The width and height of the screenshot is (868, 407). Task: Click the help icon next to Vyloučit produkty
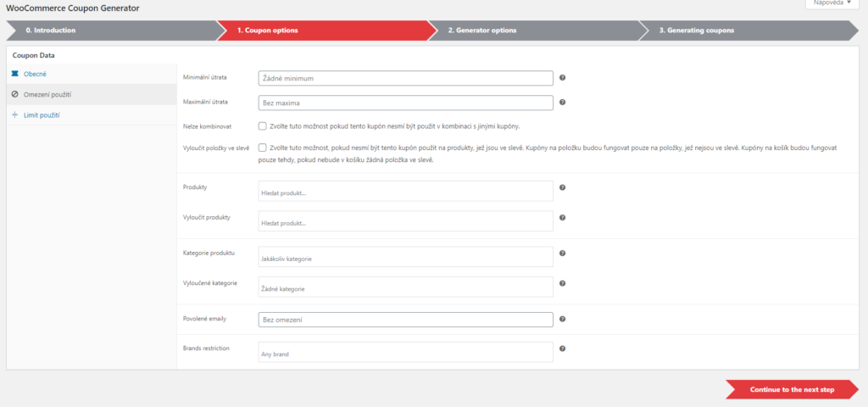click(563, 218)
